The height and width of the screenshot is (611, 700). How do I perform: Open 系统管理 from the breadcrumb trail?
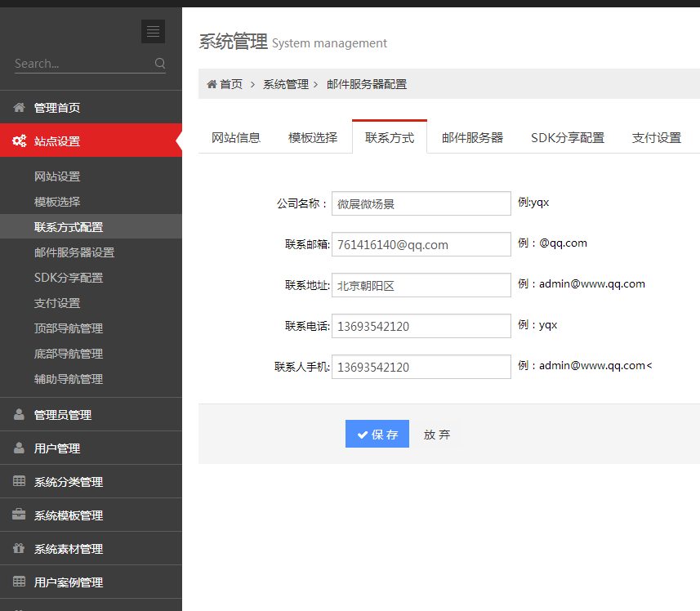point(286,83)
